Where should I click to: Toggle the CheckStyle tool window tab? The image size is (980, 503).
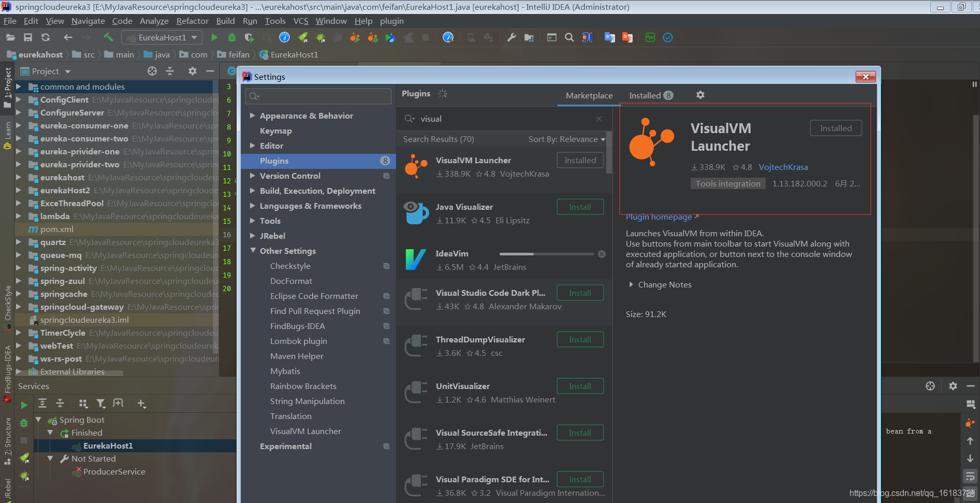[7, 307]
